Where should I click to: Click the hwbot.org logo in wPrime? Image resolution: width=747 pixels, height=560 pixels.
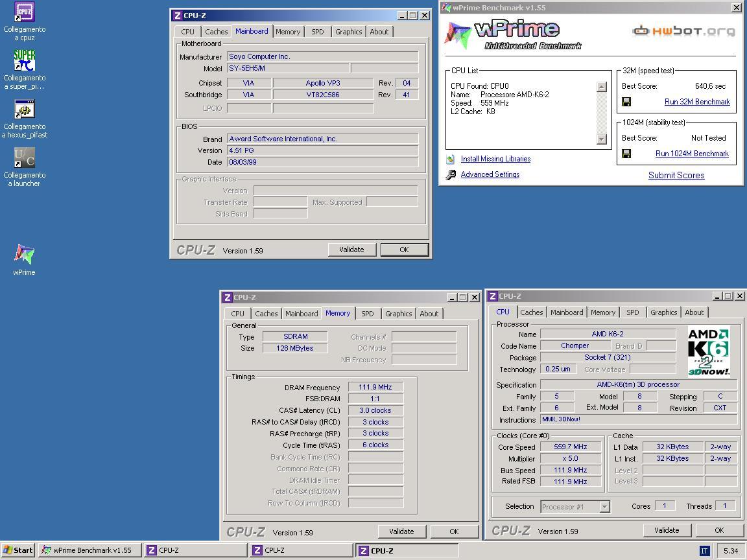683,31
